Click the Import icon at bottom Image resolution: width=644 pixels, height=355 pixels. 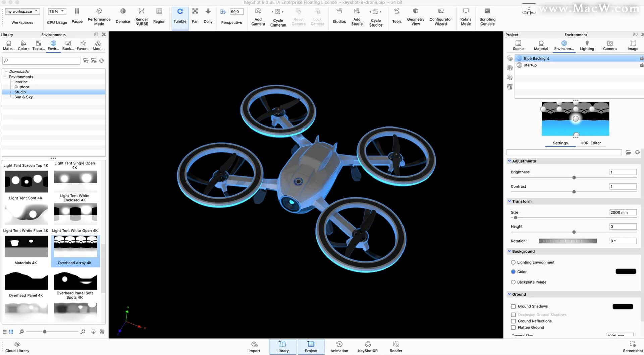pyautogui.click(x=254, y=344)
